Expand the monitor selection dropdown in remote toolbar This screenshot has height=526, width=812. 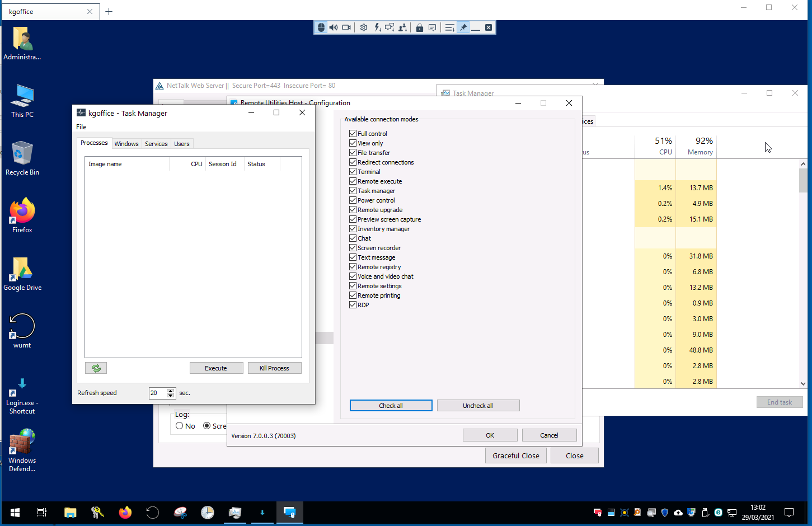[389, 27]
